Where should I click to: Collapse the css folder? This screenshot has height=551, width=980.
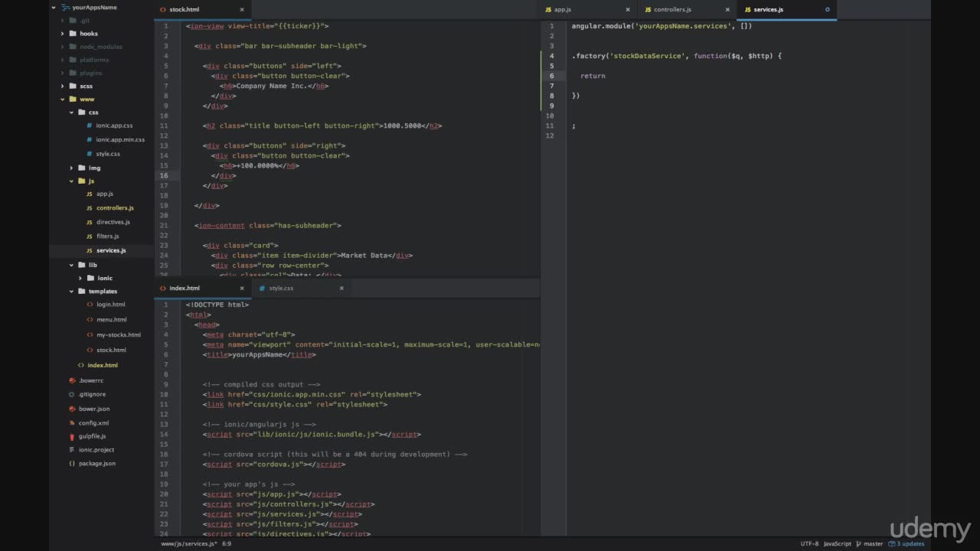coord(71,112)
